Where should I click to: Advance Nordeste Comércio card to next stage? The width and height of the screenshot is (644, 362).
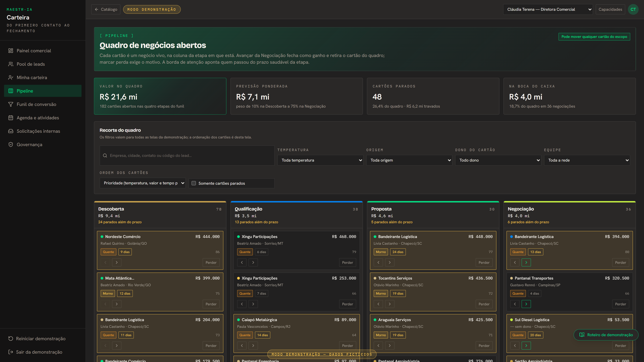(117, 263)
